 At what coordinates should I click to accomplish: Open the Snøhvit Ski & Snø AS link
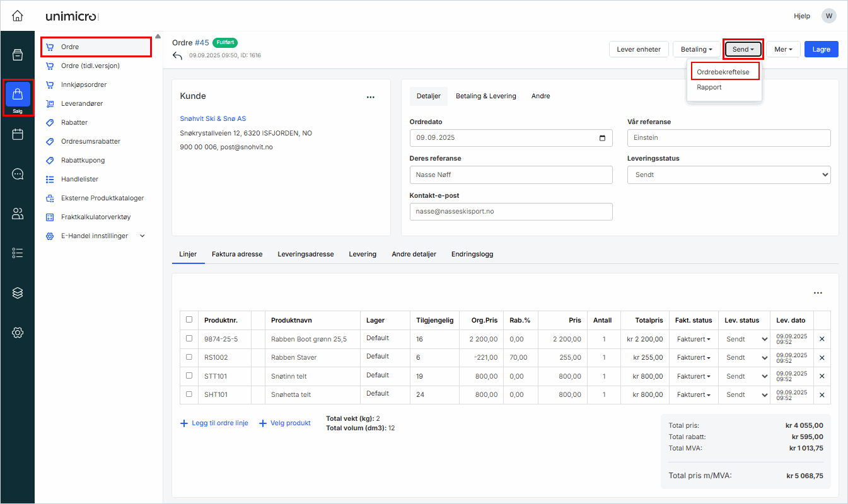click(x=212, y=118)
